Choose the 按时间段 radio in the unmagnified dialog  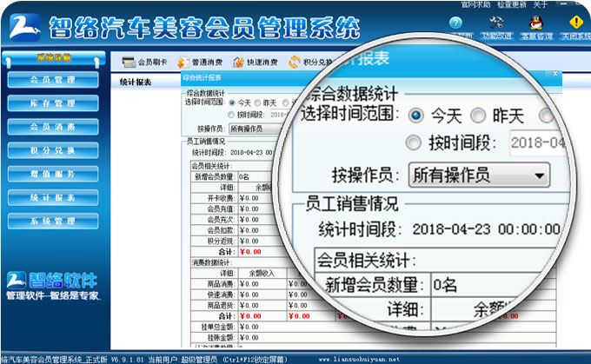tap(231, 115)
